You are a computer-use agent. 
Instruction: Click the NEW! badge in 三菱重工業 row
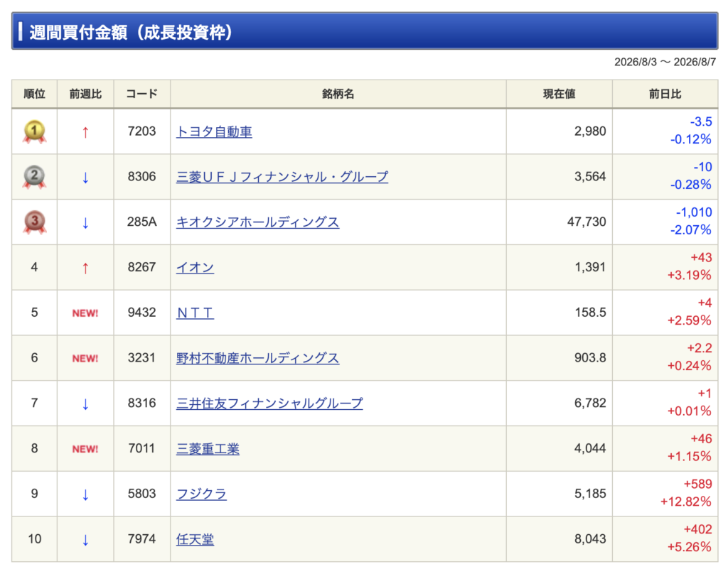click(x=85, y=449)
